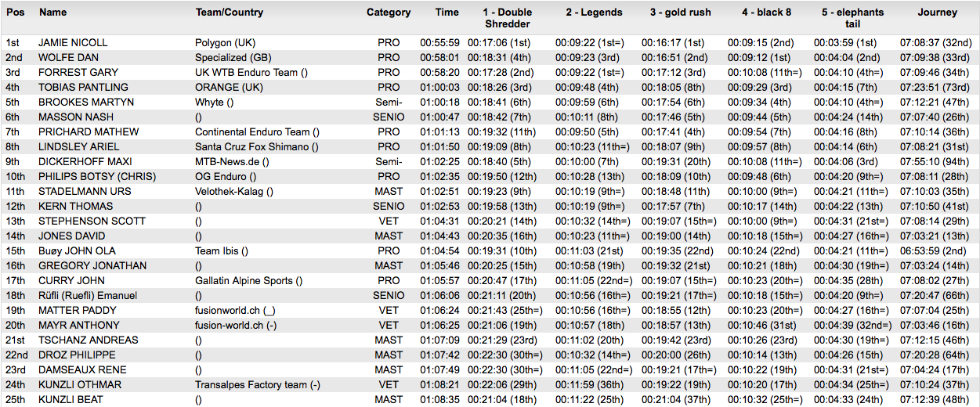Screen dimensions: 980x407
Task: Click the overall time 01:08:35
Action: (x=439, y=400)
